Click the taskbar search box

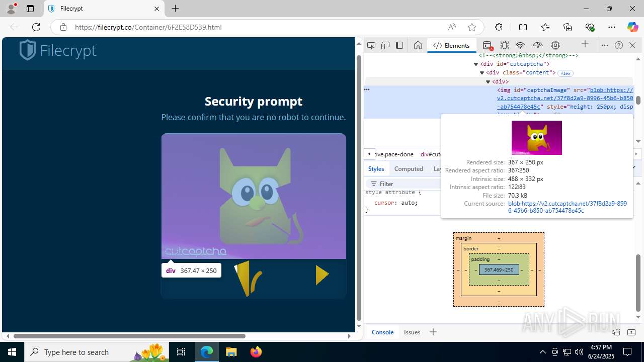97,352
